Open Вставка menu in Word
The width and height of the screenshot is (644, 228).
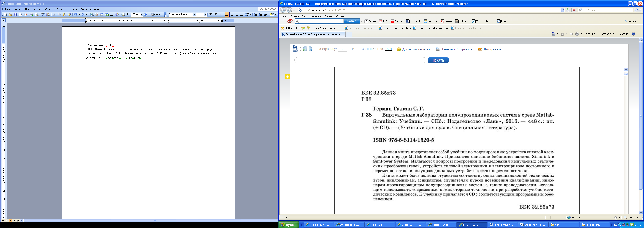tap(37, 9)
